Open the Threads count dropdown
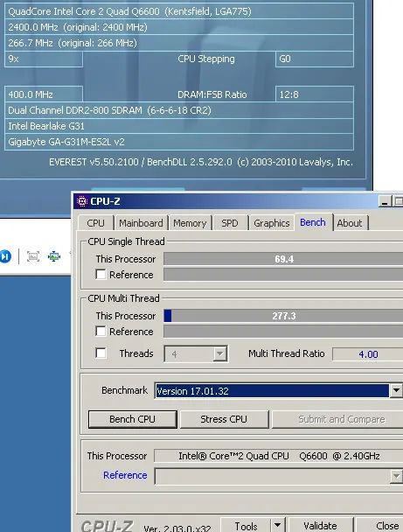Screen dimensions: 403x532 (220, 354)
